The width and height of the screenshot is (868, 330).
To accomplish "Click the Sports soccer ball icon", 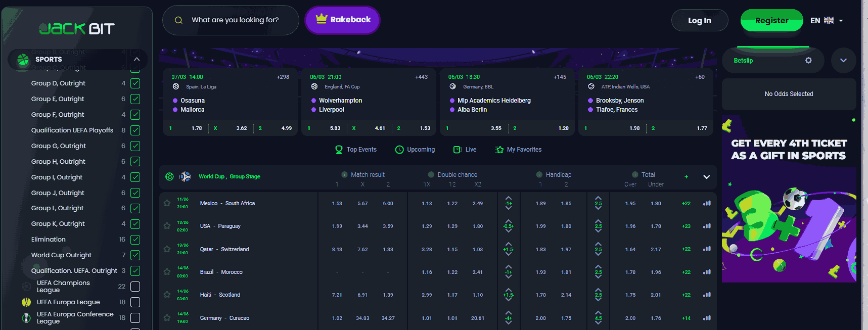I will pos(23,60).
